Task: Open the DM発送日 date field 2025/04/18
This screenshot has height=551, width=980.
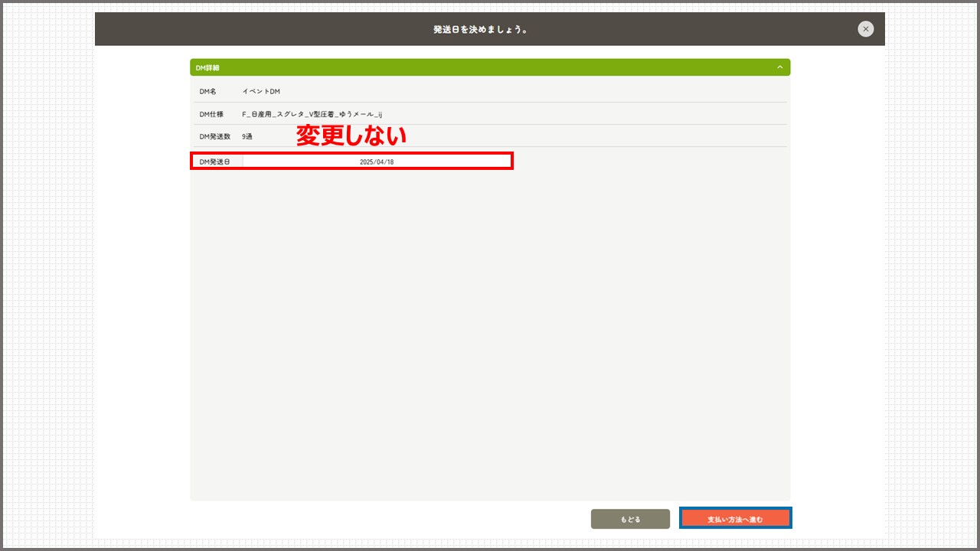Action: (377, 161)
